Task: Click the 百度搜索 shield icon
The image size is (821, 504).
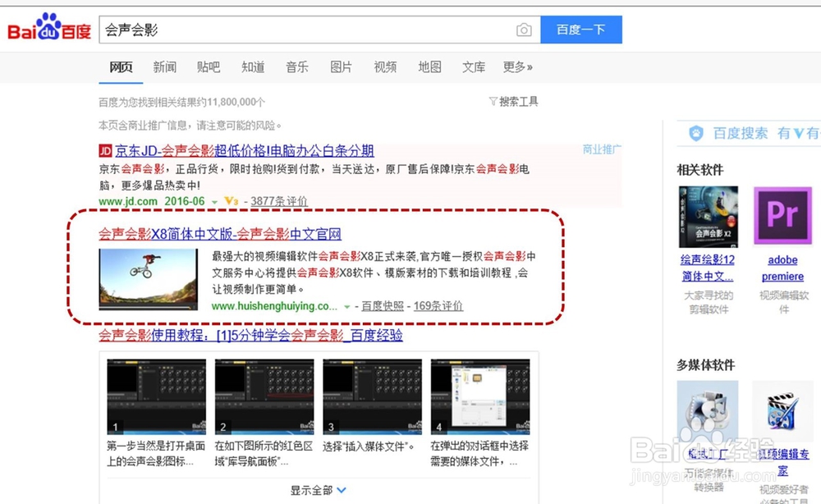Action: coord(696,134)
